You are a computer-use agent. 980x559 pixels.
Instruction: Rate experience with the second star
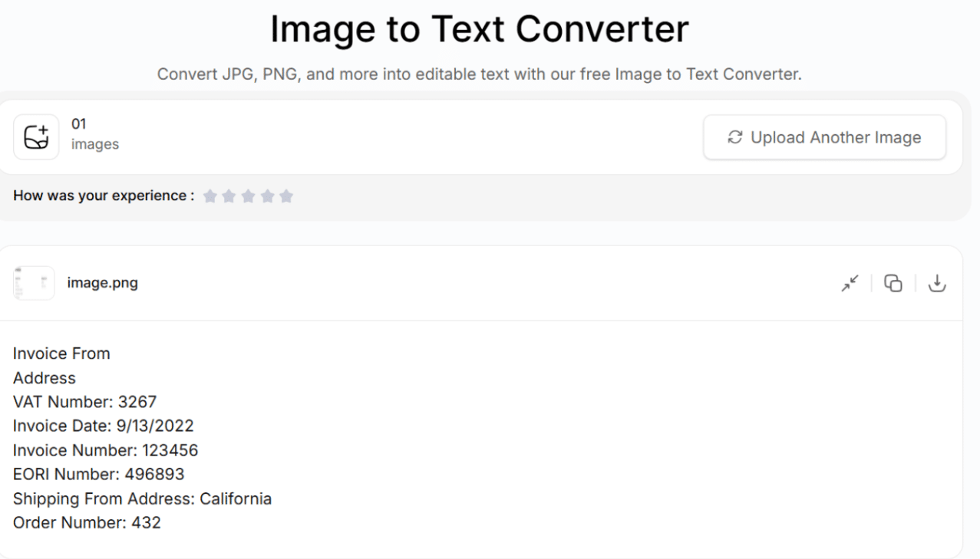pyautogui.click(x=229, y=196)
